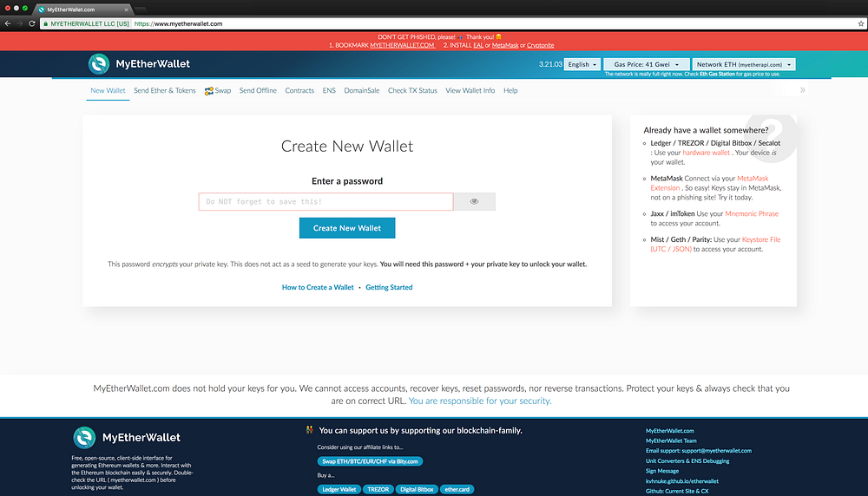Click the Keystore File (UTC / JSON) link
This screenshot has width=868, height=496.
pyautogui.click(x=716, y=245)
